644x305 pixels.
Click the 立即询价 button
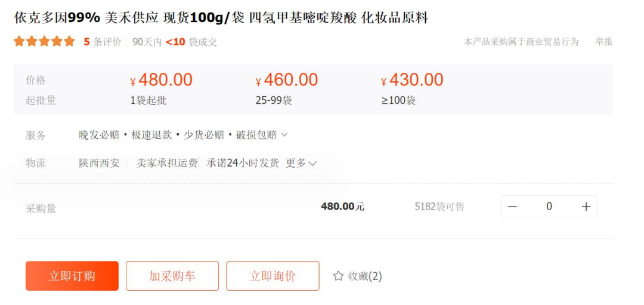[x=273, y=276]
